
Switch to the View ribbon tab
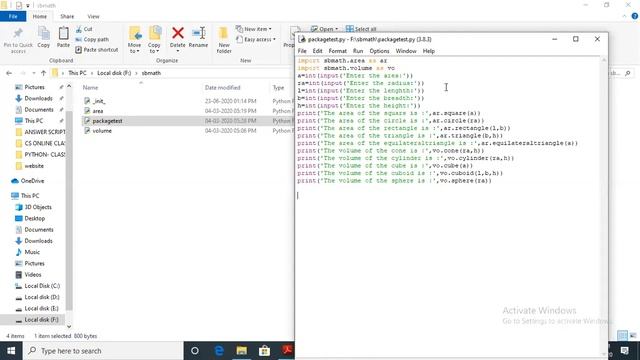[x=93, y=16]
